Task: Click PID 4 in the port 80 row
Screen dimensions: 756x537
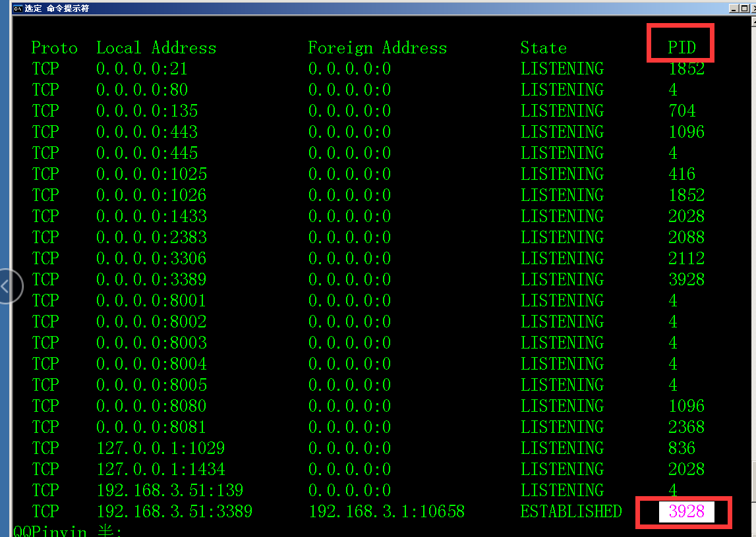Action: point(673,90)
